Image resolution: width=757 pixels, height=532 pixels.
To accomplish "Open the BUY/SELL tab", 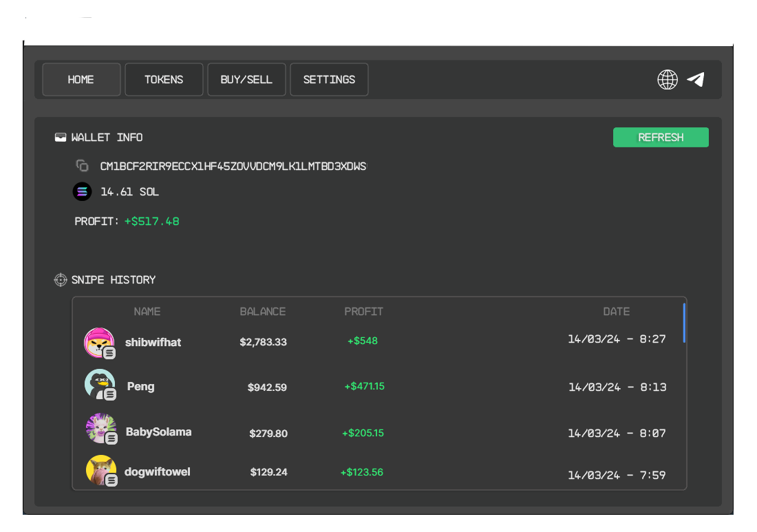I will coord(246,80).
